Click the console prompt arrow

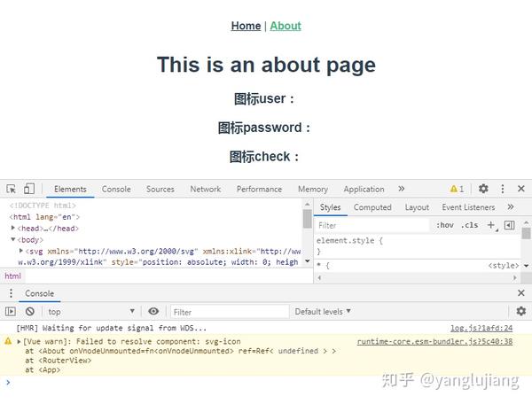[x=8, y=383]
